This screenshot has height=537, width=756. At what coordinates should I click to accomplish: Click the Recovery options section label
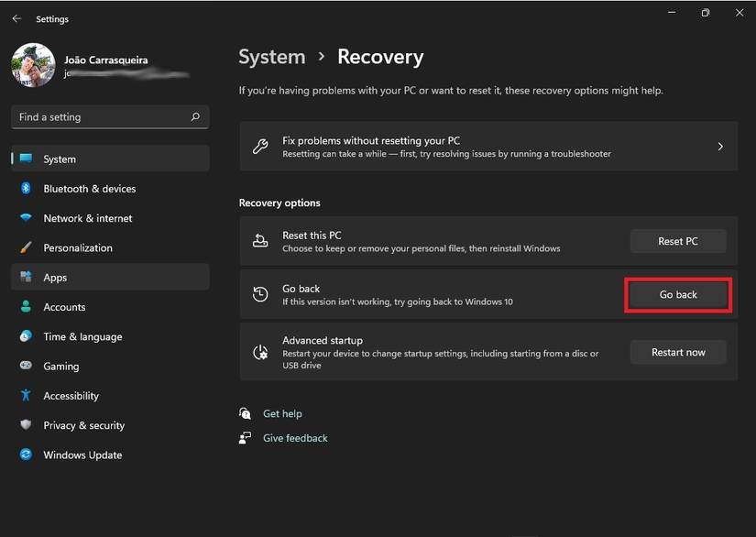pyautogui.click(x=279, y=203)
